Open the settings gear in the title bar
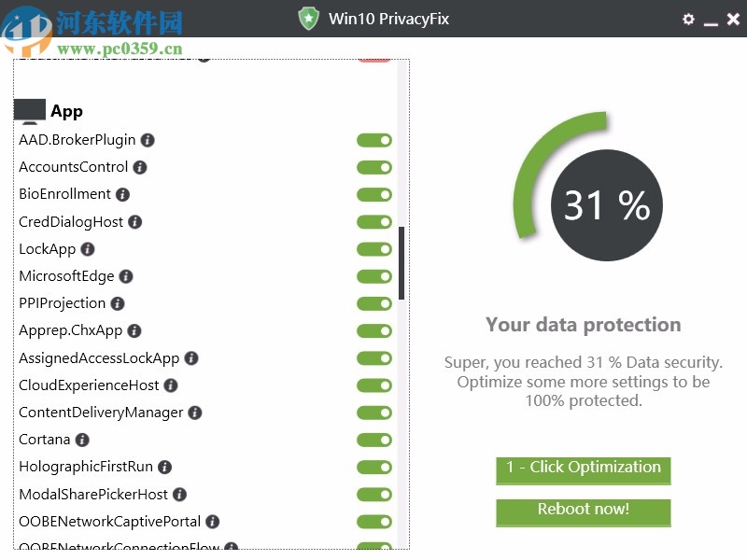This screenshot has height=560, width=747. coord(688,19)
